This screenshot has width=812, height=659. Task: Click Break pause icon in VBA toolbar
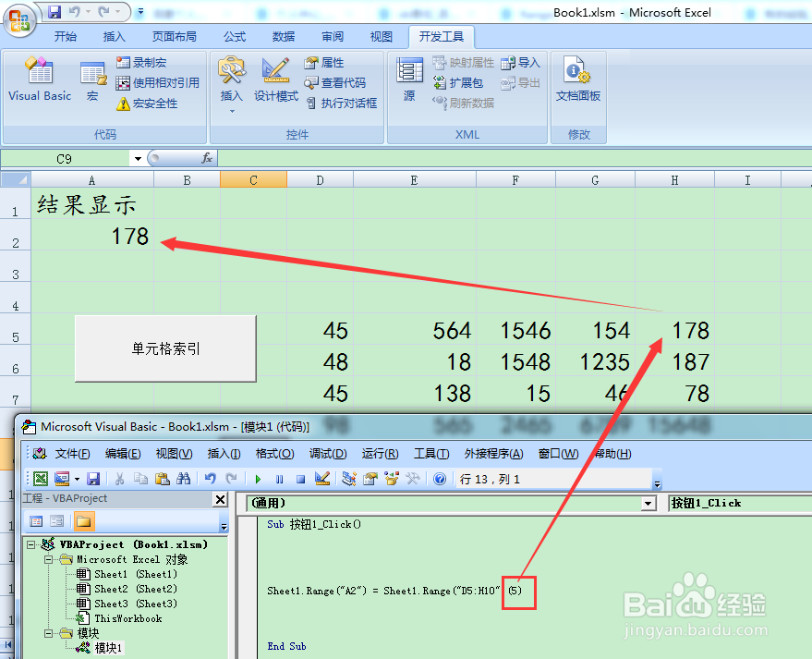tap(279, 479)
